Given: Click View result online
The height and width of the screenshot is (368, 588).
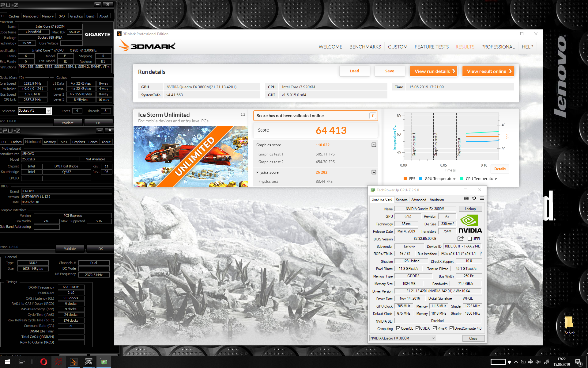Looking at the screenshot, I should coord(488,71).
